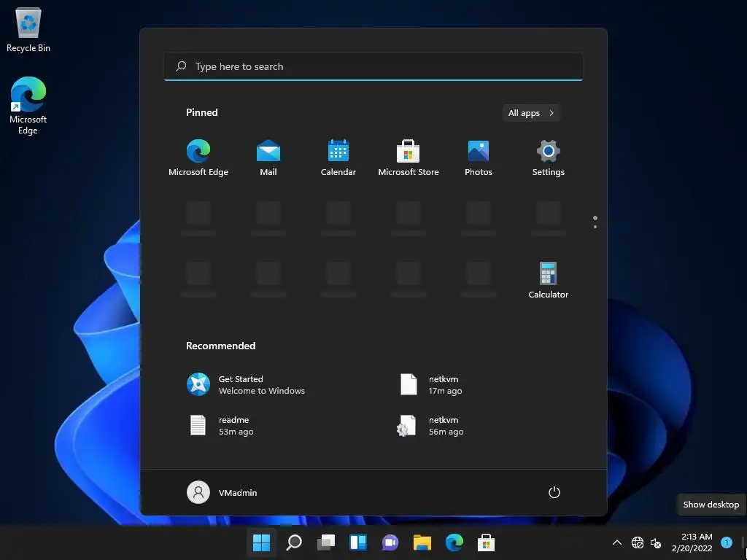Open Search from the taskbar
Screen dimensions: 747x560
point(294,542)
